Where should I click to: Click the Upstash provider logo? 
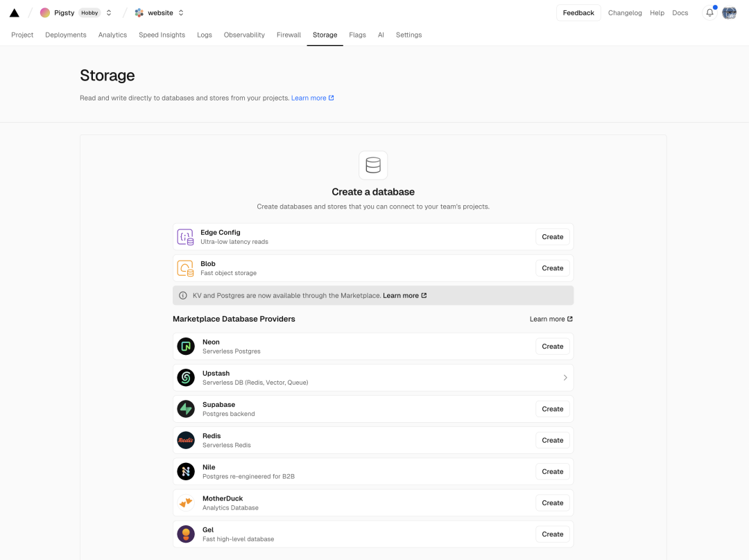click(186, 378)
